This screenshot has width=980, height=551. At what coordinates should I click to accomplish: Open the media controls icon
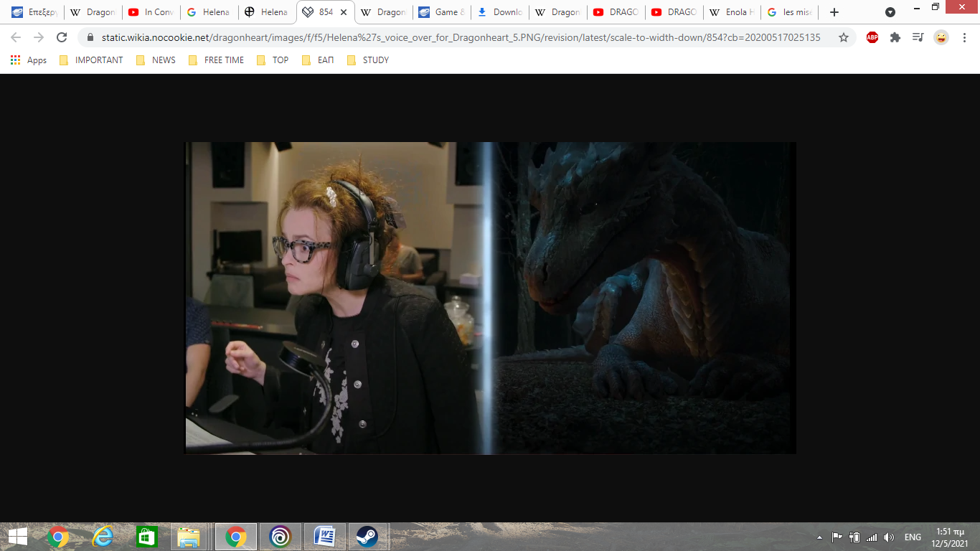pyautogui.click(x=918, y=37)
